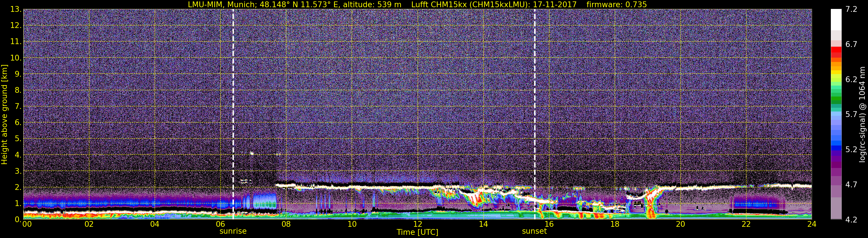Click the time axis tick '18'
The width and height of the screenshot is (868, 238).
click(614, 224)
